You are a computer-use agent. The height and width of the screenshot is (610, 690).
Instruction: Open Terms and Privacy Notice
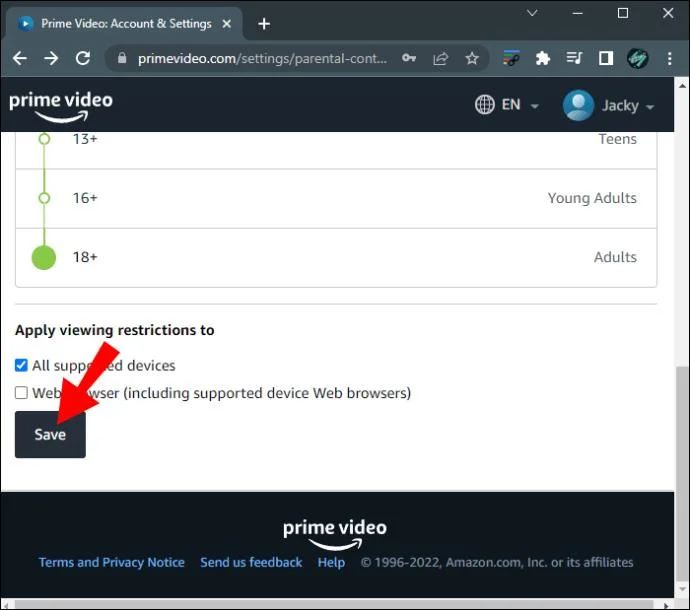coord(111,562)
